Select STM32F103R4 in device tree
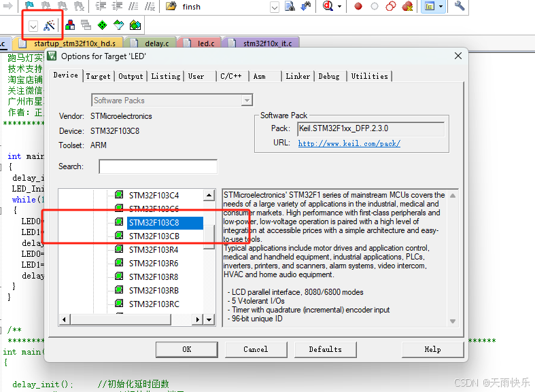This screenshot has width=535, height=392. click(154, 249)
